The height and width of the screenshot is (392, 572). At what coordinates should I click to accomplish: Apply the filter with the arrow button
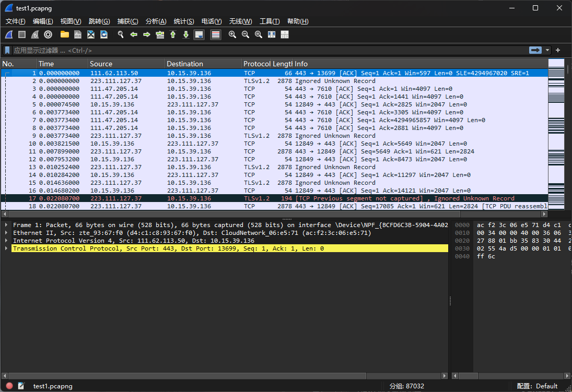(x=535, y=50)
